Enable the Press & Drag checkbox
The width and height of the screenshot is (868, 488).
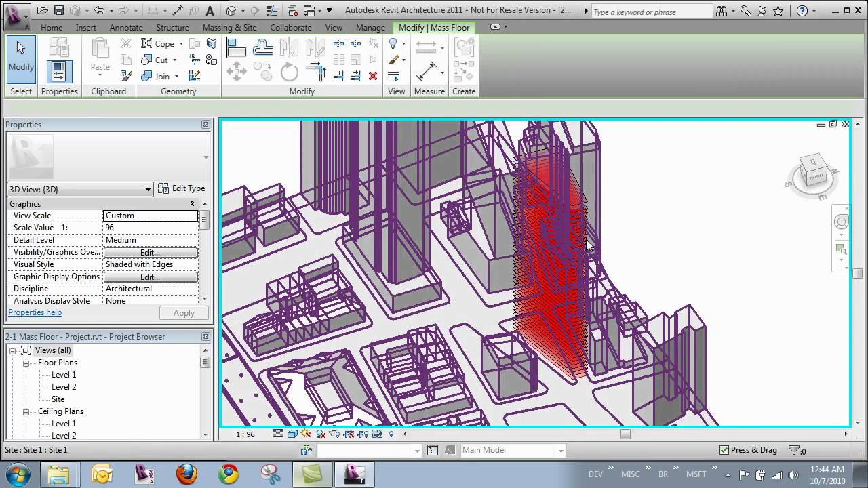click(723, 449)
